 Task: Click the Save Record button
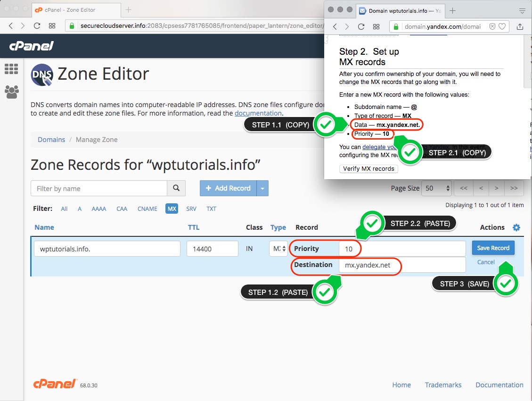pyautogui.click(x=493, y=248)
